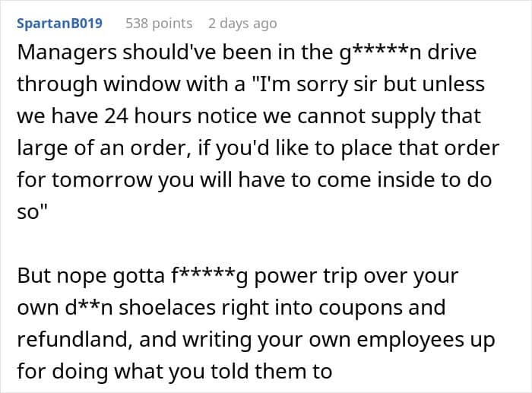Click the 538 points score label
Screen dimensions: 532x393
159,24
